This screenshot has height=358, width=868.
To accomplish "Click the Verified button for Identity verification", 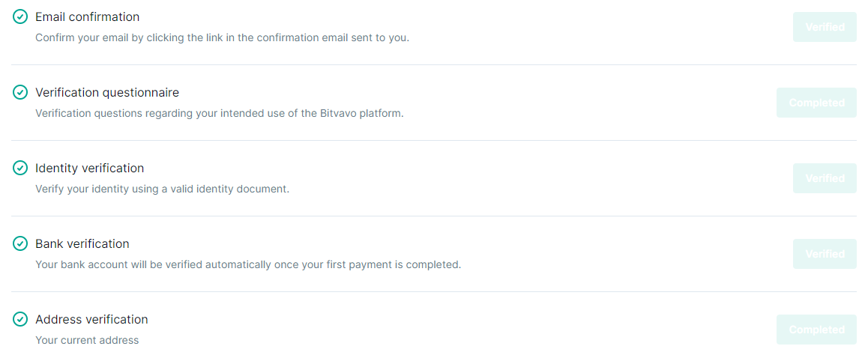I will coord(825,178).
